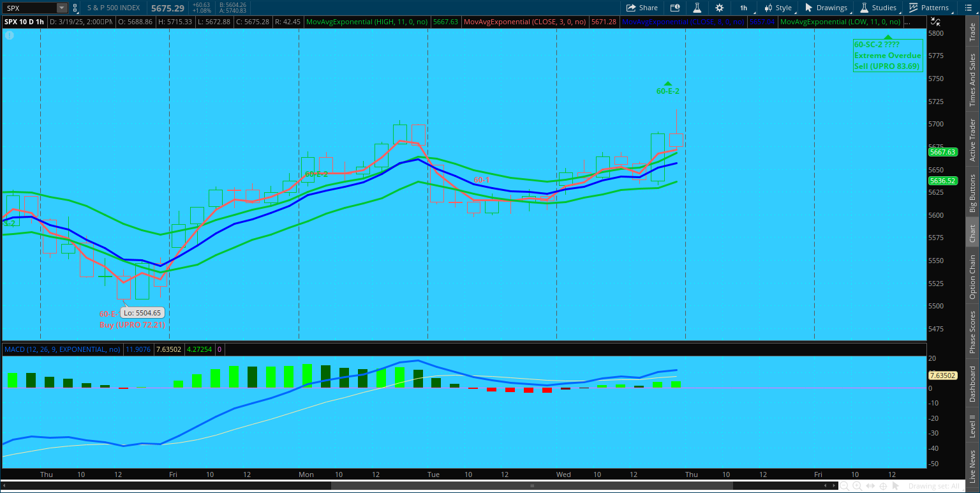Click the Share button in toolbar
980x493 pixels.
(x=641, y=8)
